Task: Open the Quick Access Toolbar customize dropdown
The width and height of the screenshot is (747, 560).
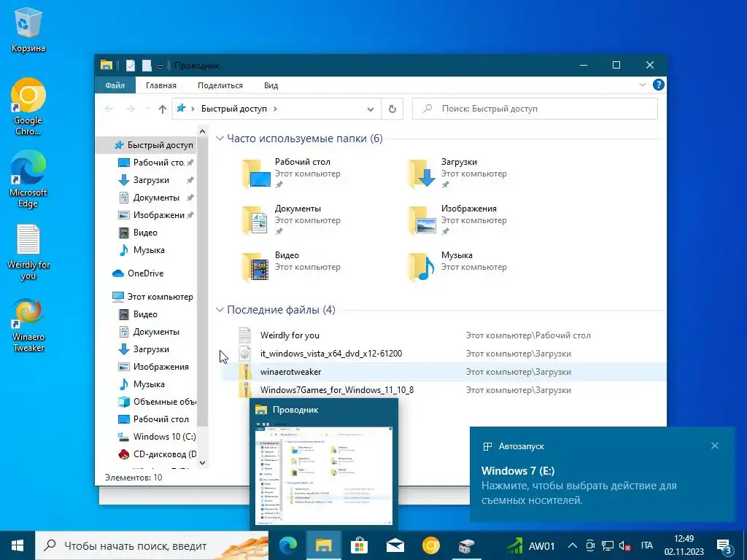Action: coord(160,66)
